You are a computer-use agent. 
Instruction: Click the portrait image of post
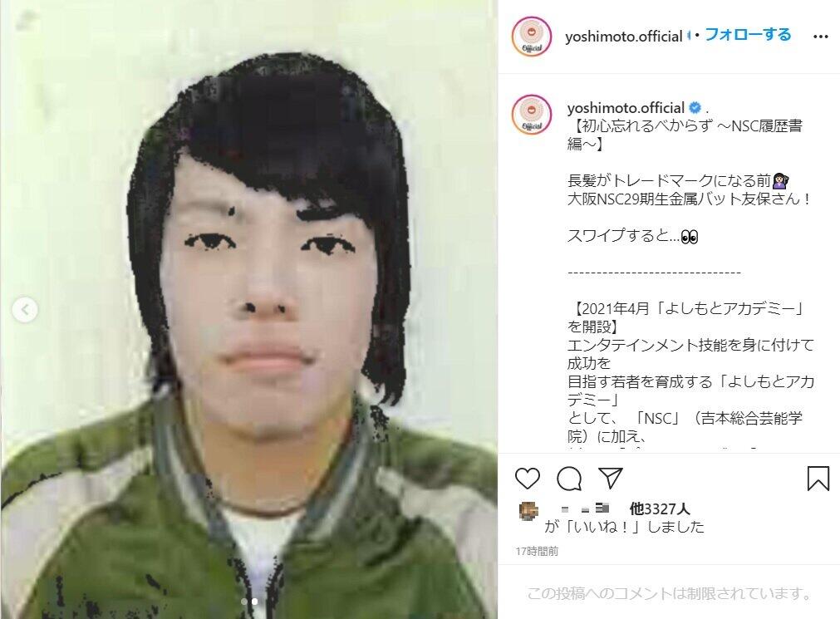tap(249, 309)
